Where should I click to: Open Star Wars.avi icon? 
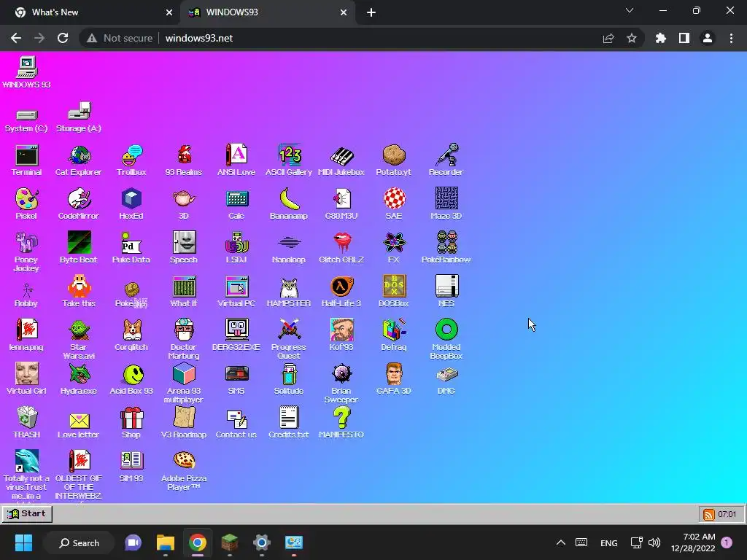point(79,339)
